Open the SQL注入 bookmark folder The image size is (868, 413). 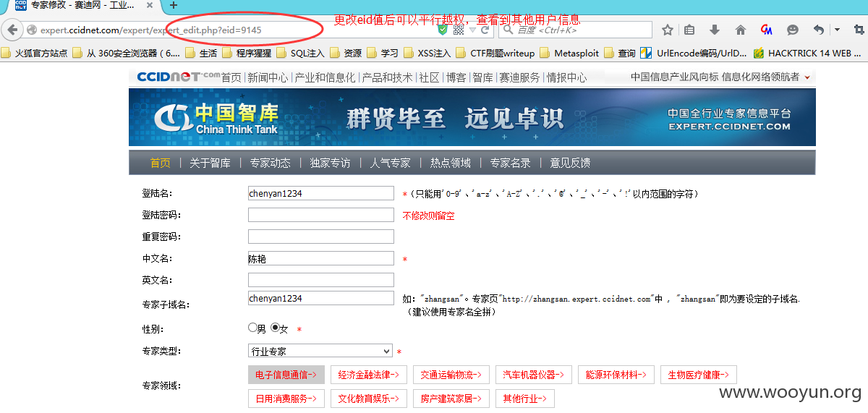[300, 53]
